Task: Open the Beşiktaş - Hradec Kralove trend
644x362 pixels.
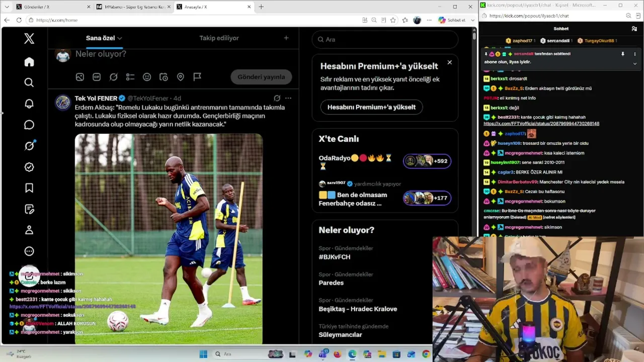Action: [x=358, y=309]
